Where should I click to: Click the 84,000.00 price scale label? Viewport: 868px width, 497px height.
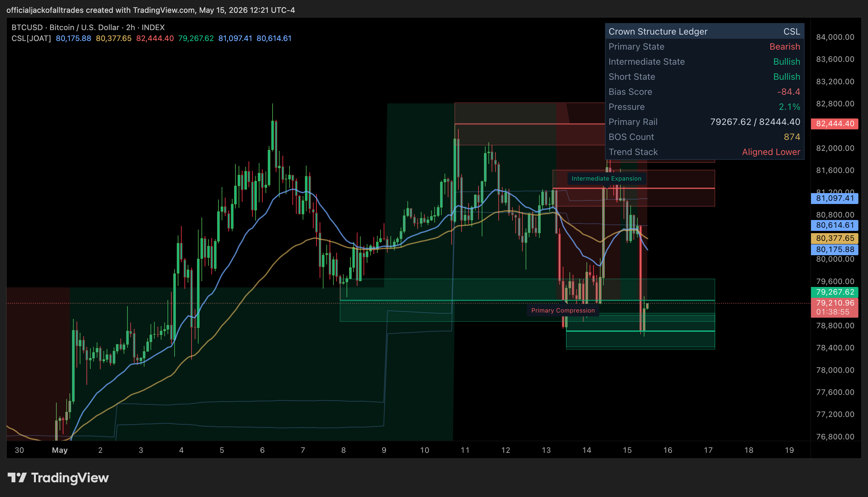pyautogui.click(x=835, y=37)
